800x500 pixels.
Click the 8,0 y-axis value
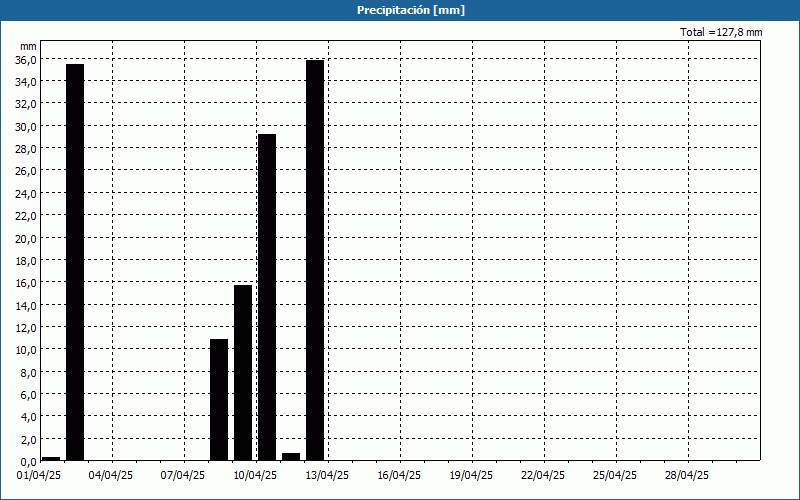[28, 372]
